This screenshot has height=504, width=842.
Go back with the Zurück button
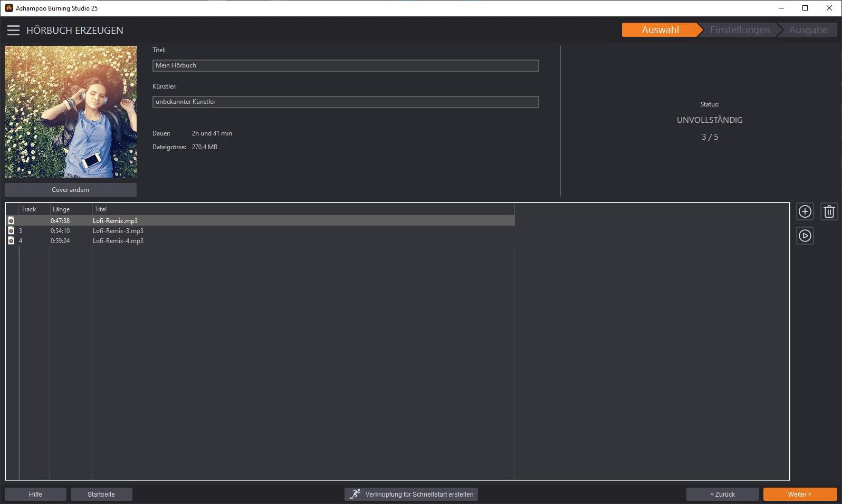coord(722,494)
